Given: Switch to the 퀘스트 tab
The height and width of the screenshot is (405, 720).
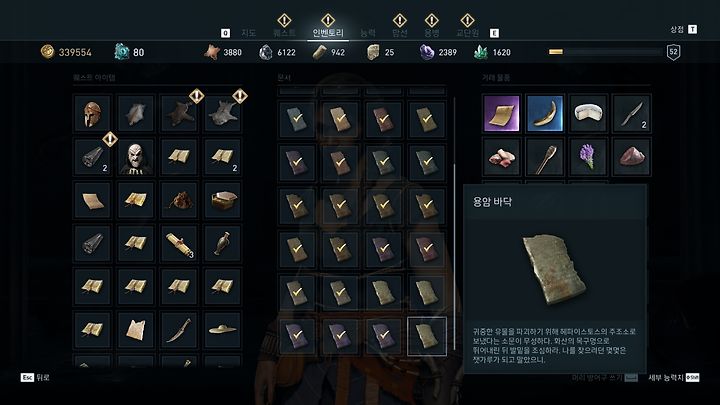Looking at the screenshot, I should (x=284, y=33).
